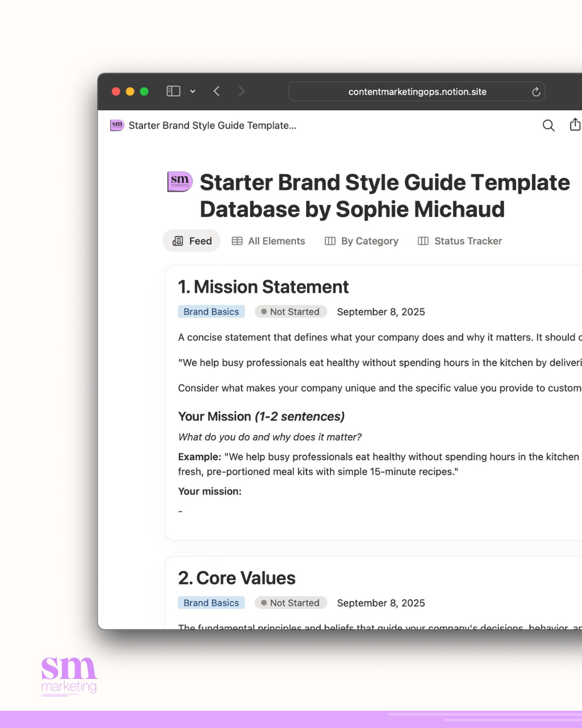Open the Notion page search icon
Screen dimensions: 582x728
[548, 126]
